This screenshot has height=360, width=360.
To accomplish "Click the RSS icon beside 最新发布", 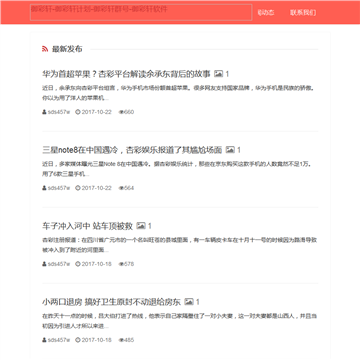I will [45, 49].
